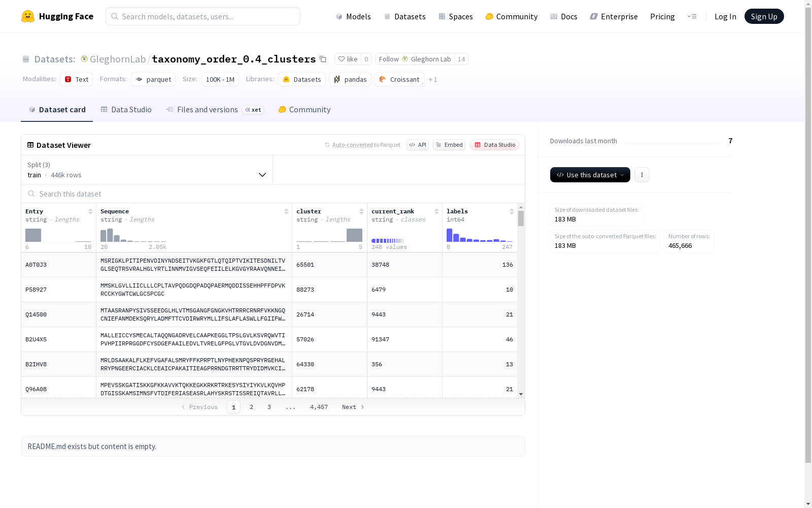This screenshot has width=812, height=508.
Task: Open the Datasets library tag
Action: (x=302, y=79)
